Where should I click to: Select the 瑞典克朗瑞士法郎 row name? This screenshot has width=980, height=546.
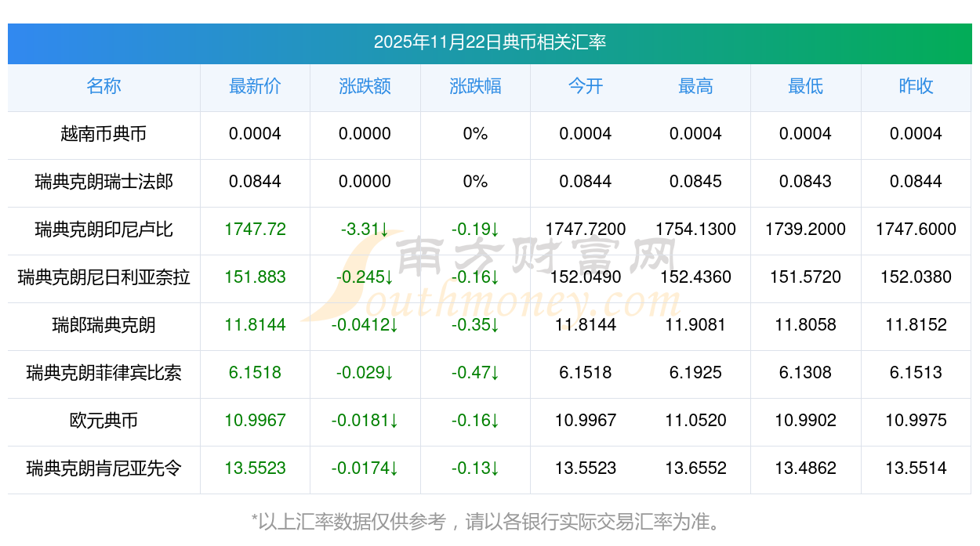[x=103, y=182]
